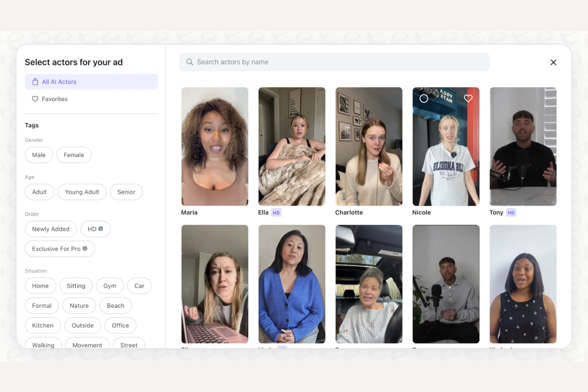Filter actors by Newly Added

[x=50, y=229]
